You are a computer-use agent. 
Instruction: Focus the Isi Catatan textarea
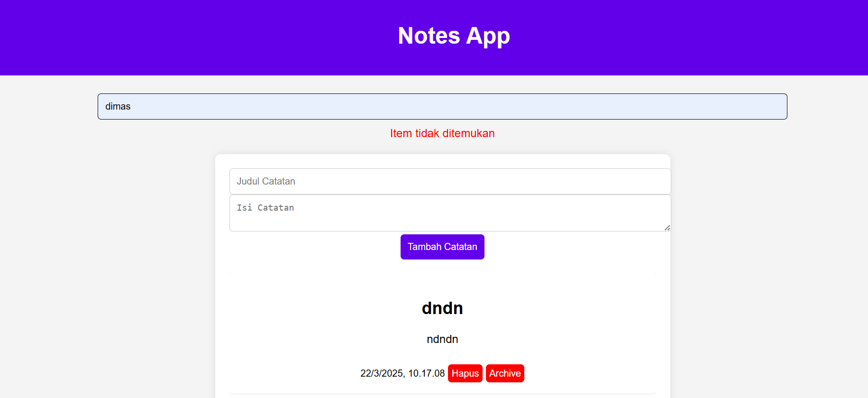[450, 213]
